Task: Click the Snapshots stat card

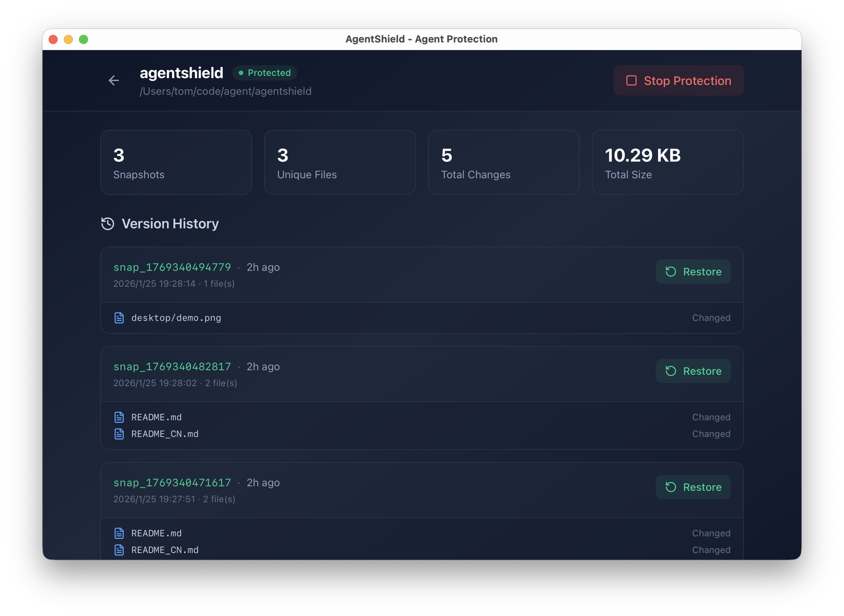Action: [176, 162]
